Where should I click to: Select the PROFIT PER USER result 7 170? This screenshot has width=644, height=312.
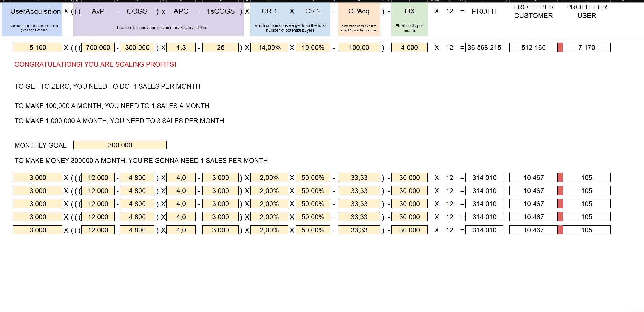tap(587, 47)
